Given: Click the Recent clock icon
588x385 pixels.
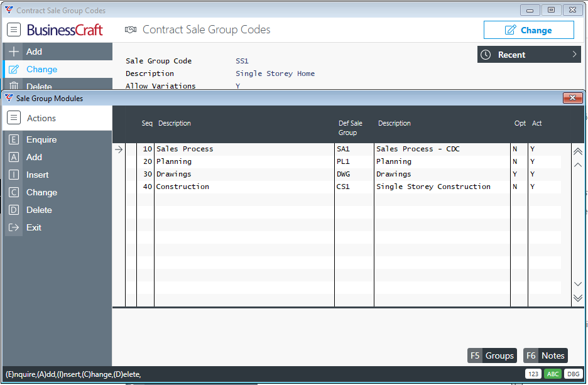Looking at the screenshot, I should pyautogui.click(x=486, y=55).
